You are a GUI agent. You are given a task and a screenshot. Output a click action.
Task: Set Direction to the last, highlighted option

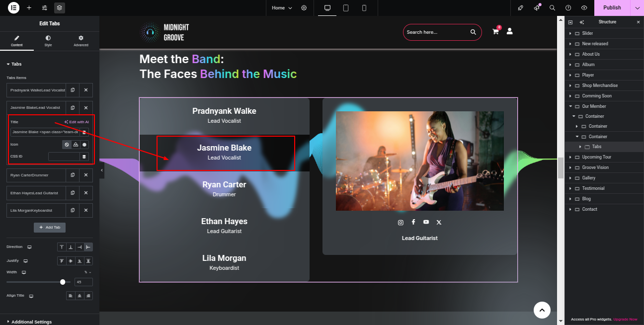(88, 247)
